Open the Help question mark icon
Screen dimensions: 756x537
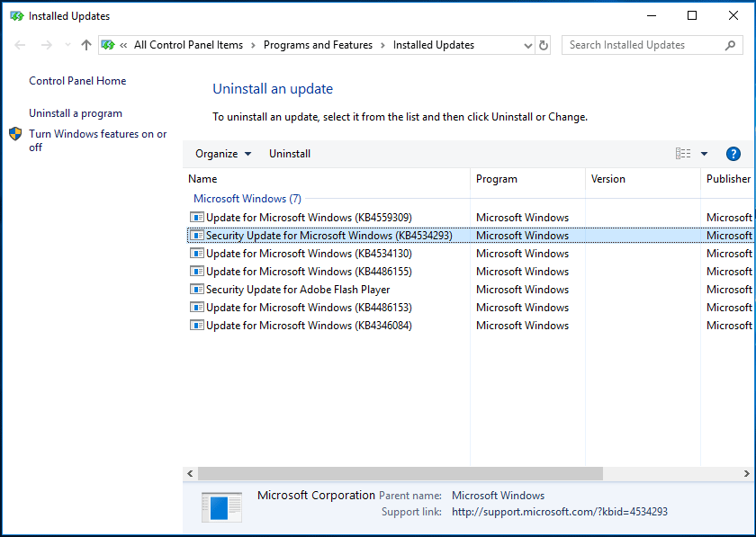coord(733,153)
